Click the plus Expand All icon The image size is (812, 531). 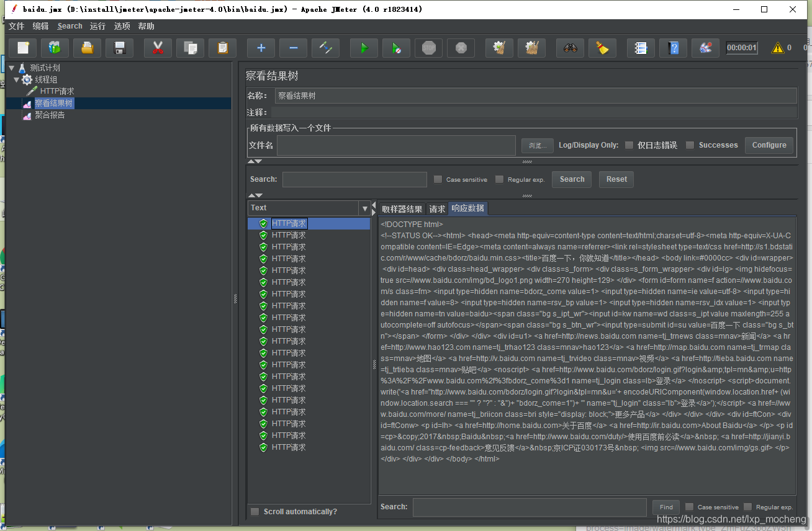(x=261, y=48)
